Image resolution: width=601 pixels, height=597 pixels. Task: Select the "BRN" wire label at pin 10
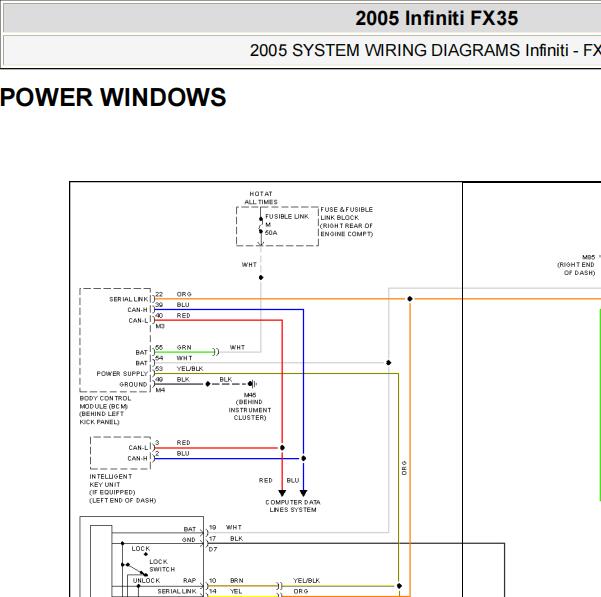237,581
